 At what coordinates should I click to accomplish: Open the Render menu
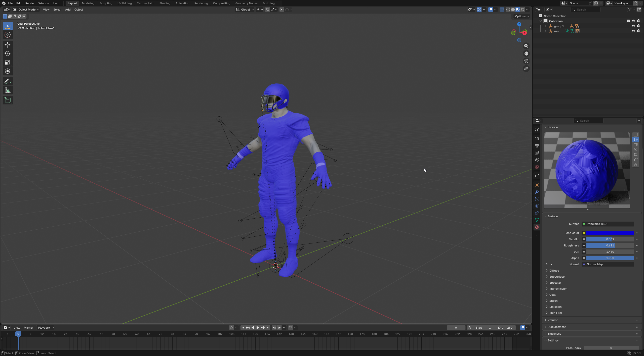point(30,3)
